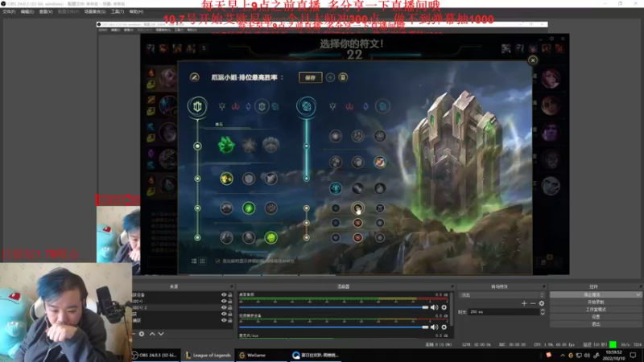
Task: Select the Demolish rune
Action: [226, 179]
